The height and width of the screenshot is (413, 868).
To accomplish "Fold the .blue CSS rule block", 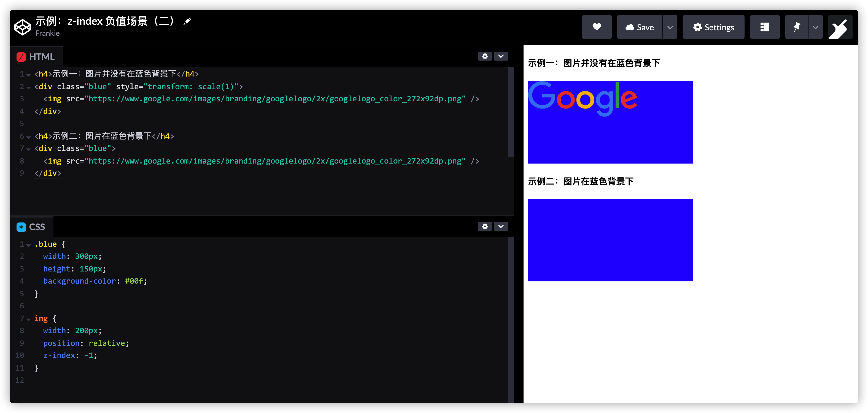I will click(29, 245).
